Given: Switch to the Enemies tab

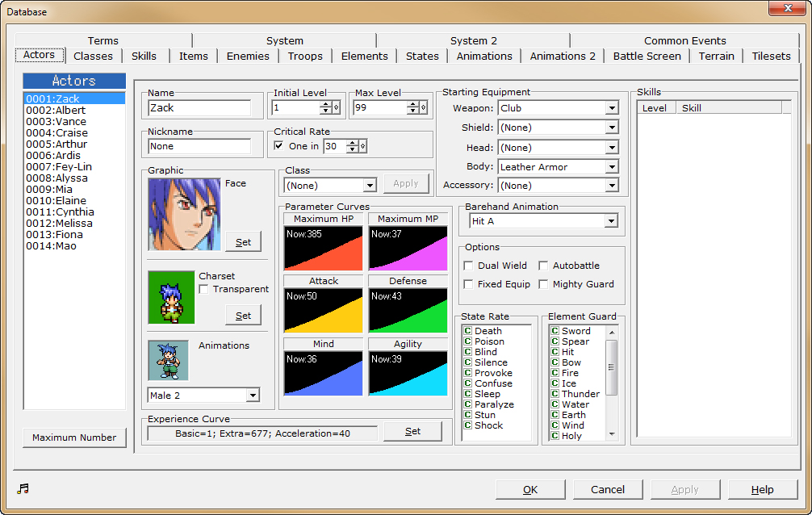Looking at the screenshot, I should (x=248, y=56).
